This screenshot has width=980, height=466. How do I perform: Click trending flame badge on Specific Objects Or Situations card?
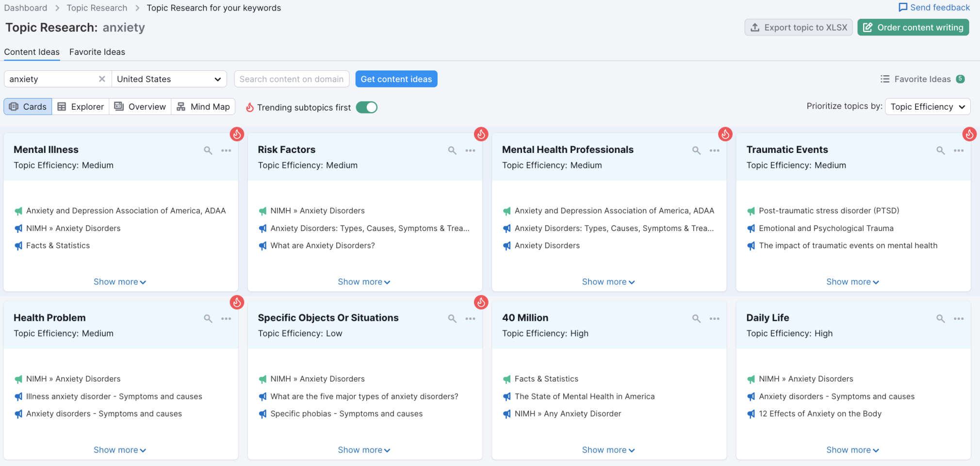click(x=481, y=302)
